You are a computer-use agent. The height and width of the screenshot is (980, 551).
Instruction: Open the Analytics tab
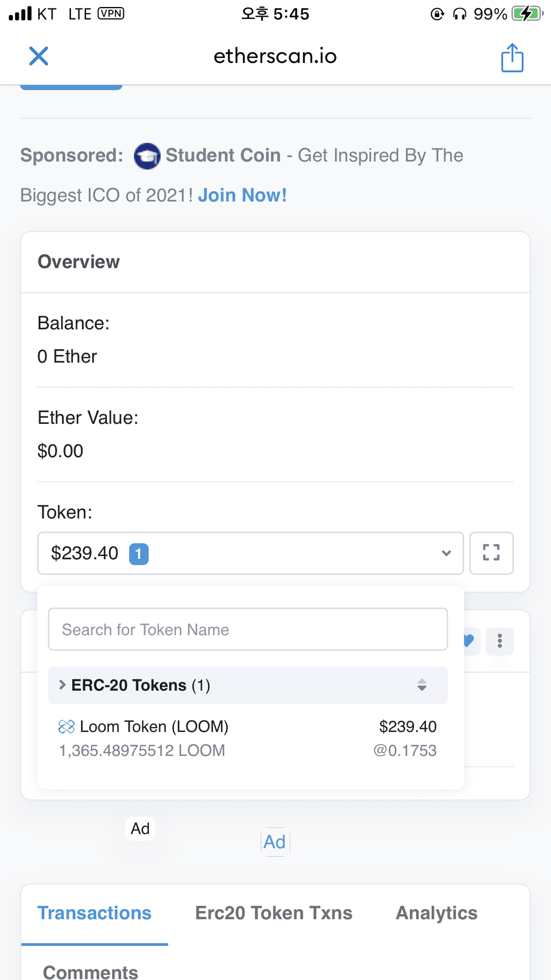436,913
